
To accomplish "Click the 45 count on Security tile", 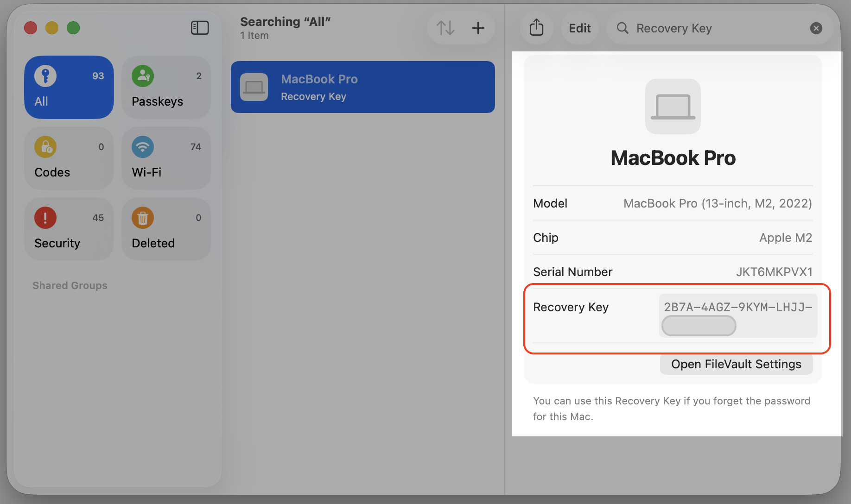I will coord(98,218).
